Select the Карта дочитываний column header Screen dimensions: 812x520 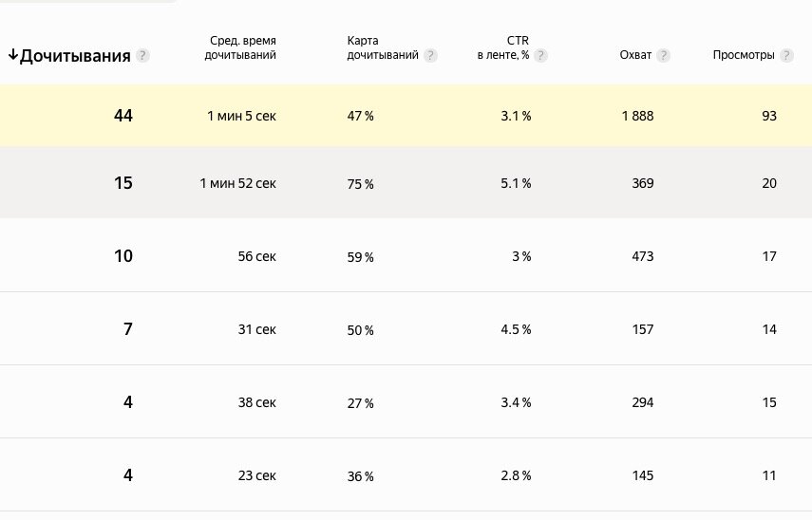tap(383, 47)
